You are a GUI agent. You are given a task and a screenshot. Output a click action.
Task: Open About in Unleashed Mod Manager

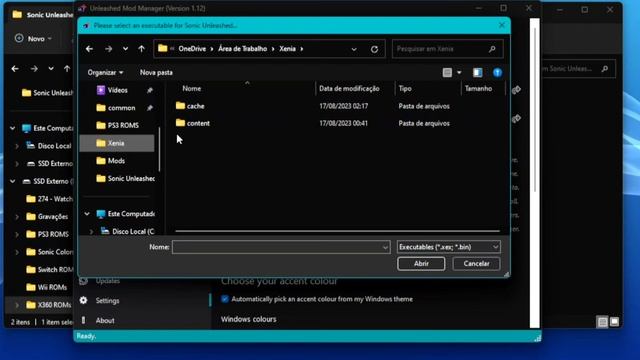pos(105,320)
